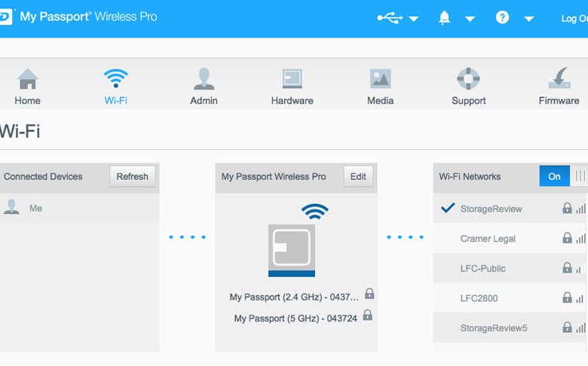Click the Log Out link
This screenshot has width=588, height=366.
point(574,18)
